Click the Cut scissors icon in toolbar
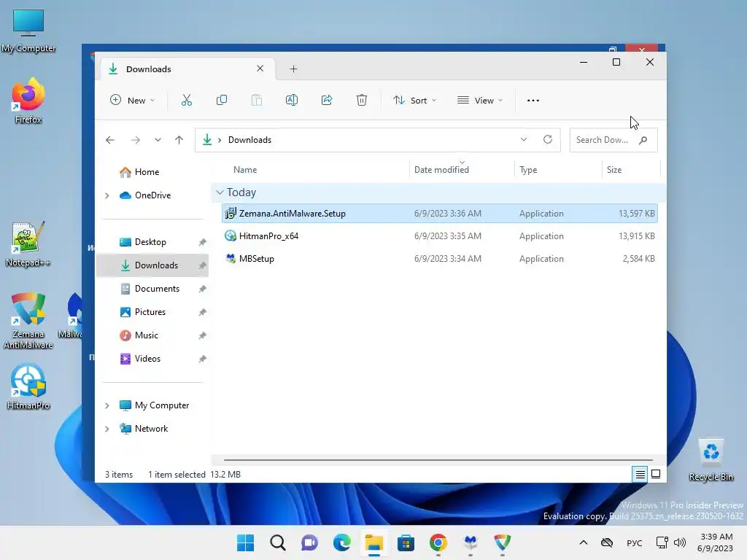The width and height of the screenshot is (747, 560). [186, 100]
